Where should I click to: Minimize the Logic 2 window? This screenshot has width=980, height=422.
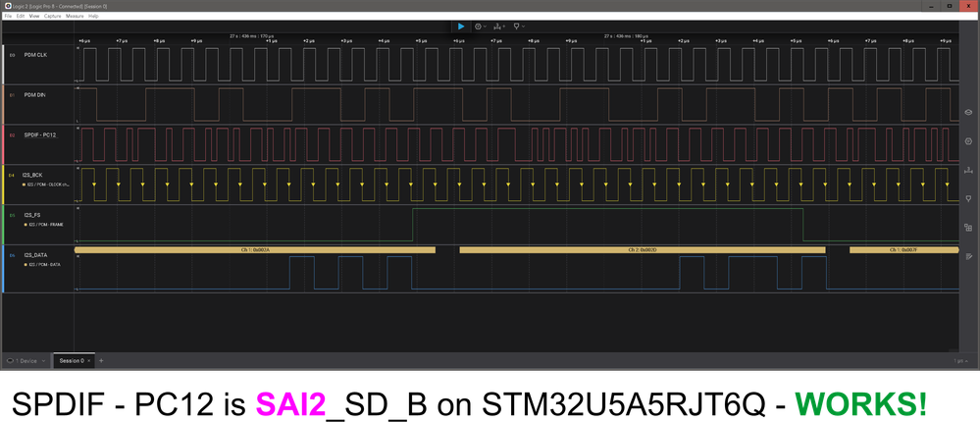pyautogui.click(x=929, y=6)
